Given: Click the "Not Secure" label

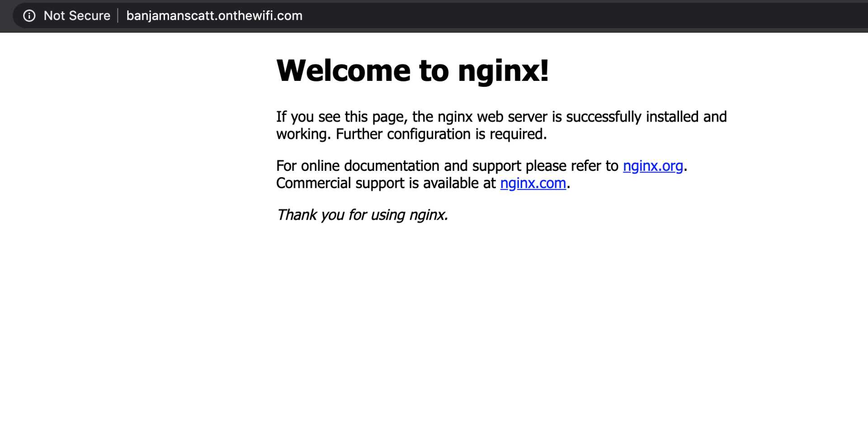Looking at the screenshot, I should [77, 16].
